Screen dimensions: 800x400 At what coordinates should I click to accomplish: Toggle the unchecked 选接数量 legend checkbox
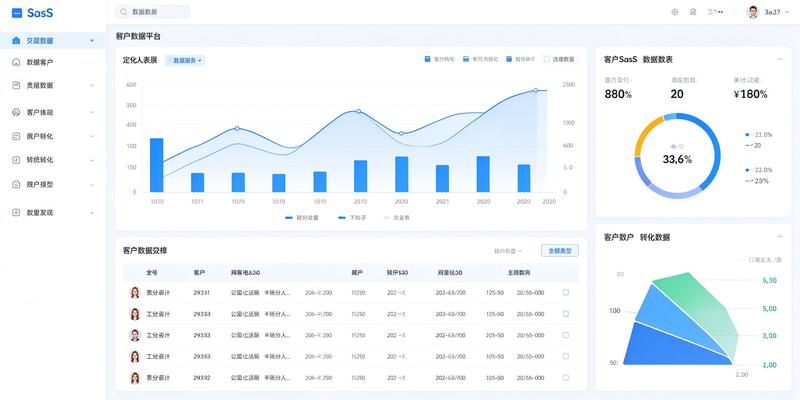pos(547,59)
